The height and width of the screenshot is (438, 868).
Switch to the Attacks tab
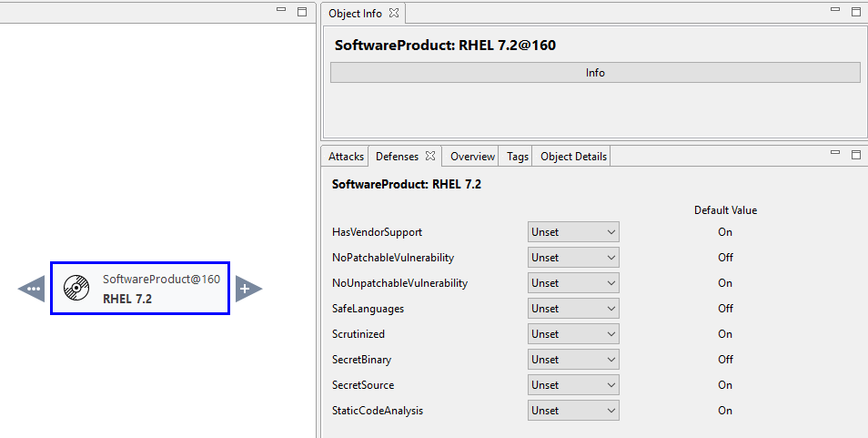coord(346,156)
